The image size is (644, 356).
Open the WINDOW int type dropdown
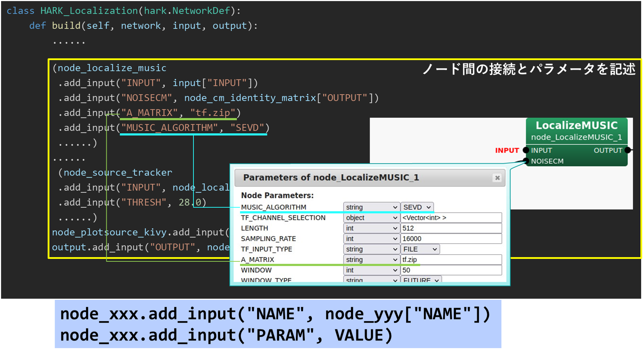(x=371, y=270)
